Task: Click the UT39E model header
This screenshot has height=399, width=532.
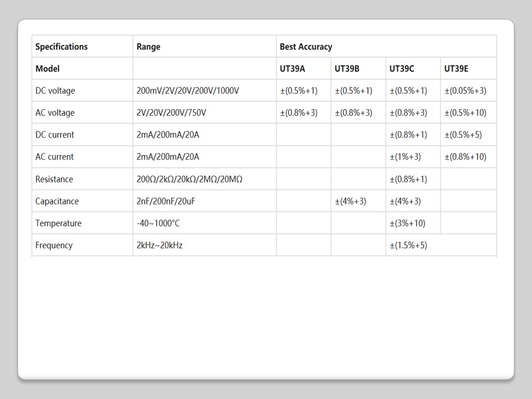Action: point(456,69)
